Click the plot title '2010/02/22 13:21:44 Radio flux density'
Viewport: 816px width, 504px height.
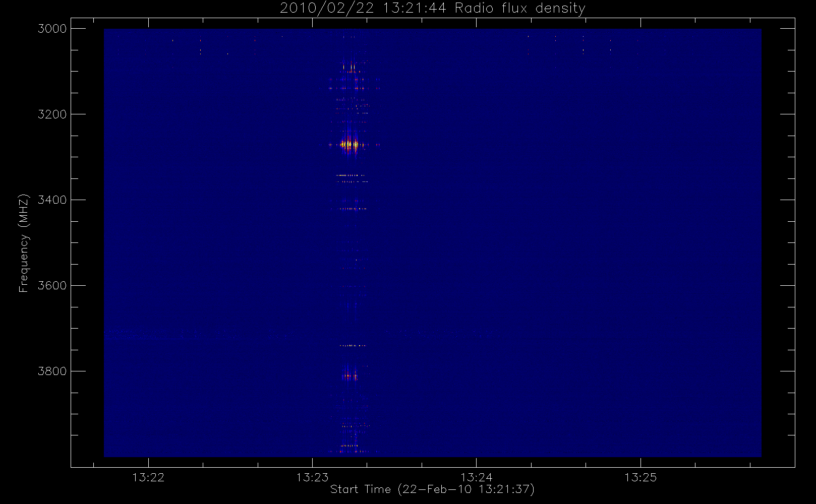(x=432, y=9)
